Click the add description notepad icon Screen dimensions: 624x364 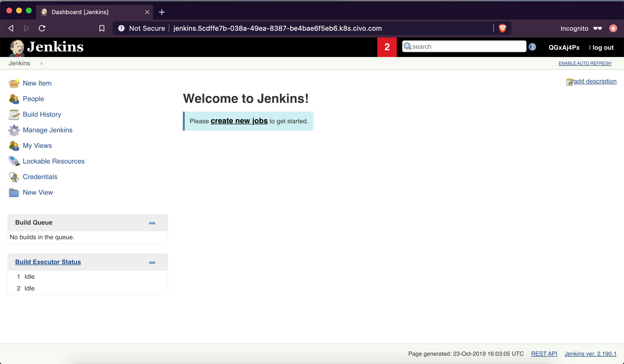(x=570, y=82)
